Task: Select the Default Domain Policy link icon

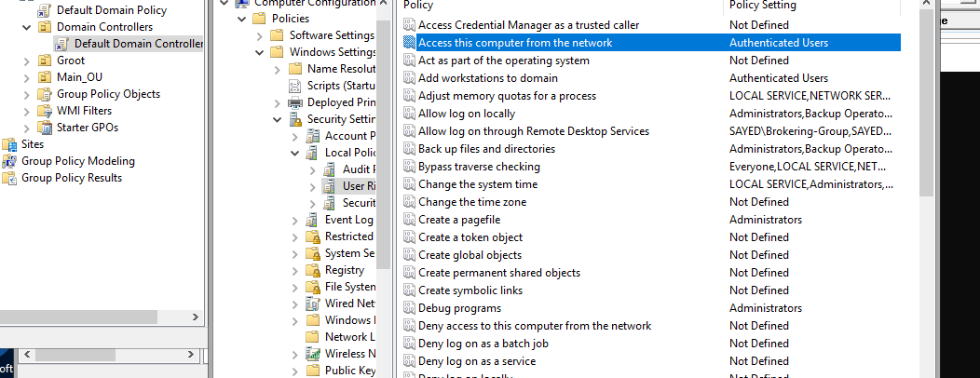Action: pos(45,10)
